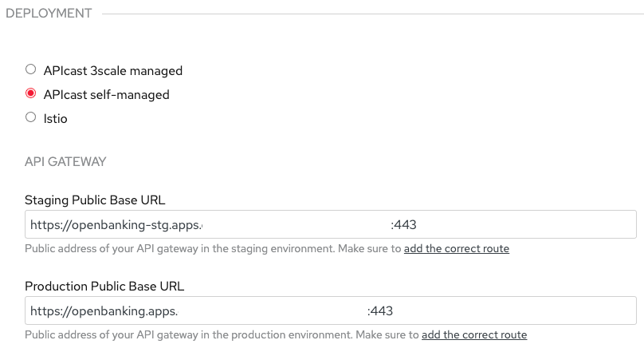Click the "APIcast 3scale managed" label text
This screenshot has height=348, width=644.
113,70
